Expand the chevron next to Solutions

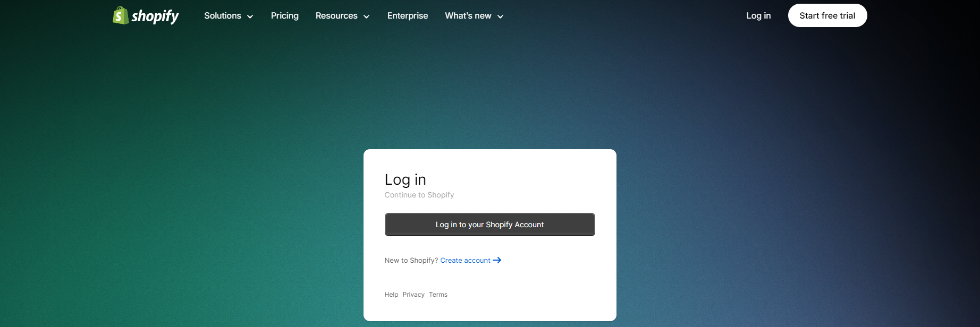pos(250,16)
